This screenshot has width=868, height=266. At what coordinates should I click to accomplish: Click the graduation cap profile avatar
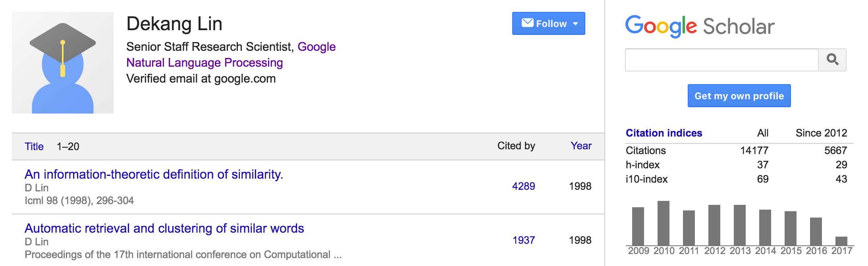63,63
